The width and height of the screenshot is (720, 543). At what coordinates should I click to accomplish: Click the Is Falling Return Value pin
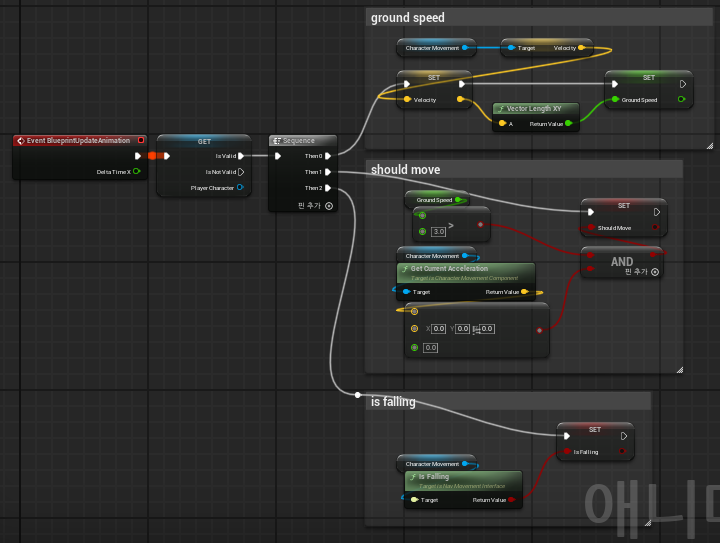(512, 499)
